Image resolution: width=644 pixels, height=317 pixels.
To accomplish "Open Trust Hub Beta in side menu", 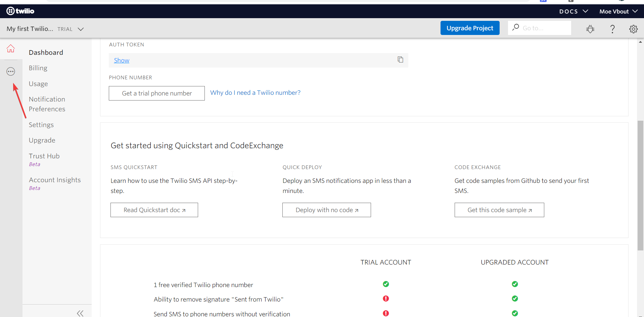I will click(x=44, y=160).
